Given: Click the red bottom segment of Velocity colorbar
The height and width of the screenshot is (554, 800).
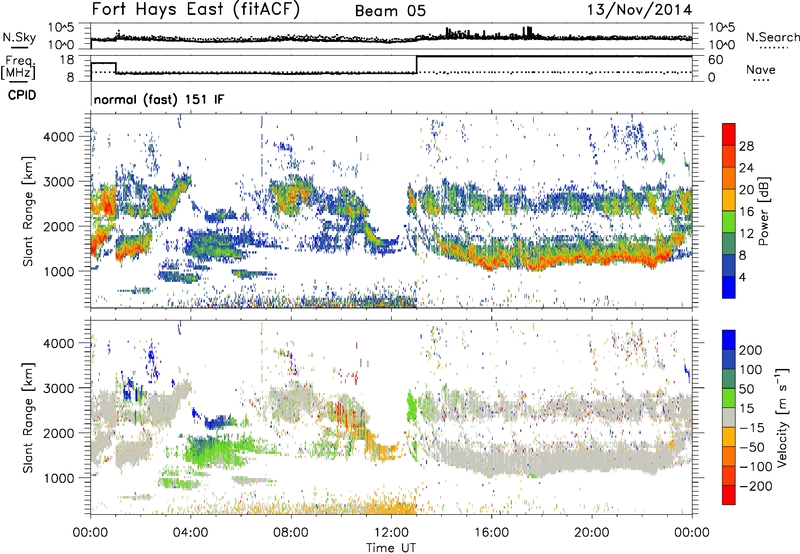Looking at the screenshot, I should (729, 495).
